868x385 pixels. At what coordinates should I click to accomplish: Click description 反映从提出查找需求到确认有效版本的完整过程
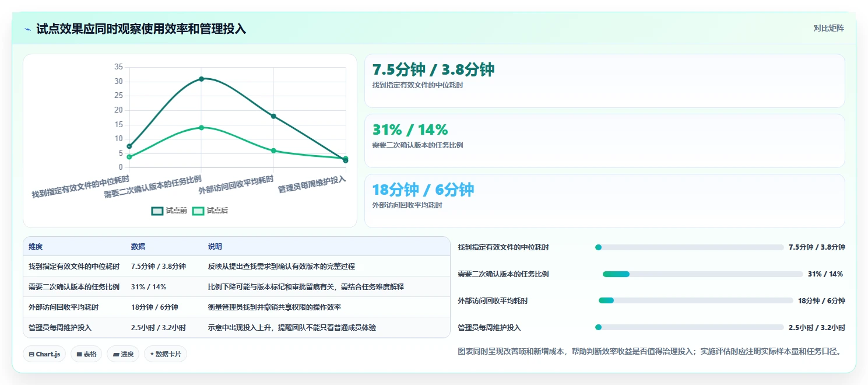point(282,267)
